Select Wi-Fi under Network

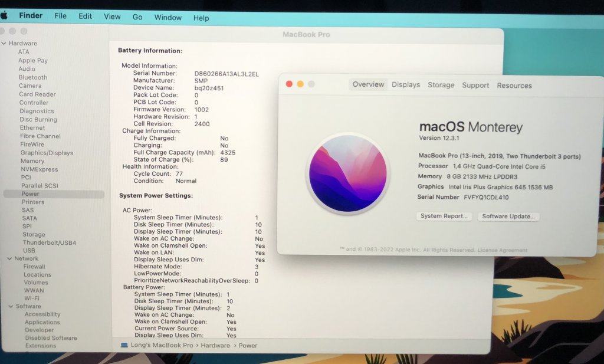[x=32, y=298]
